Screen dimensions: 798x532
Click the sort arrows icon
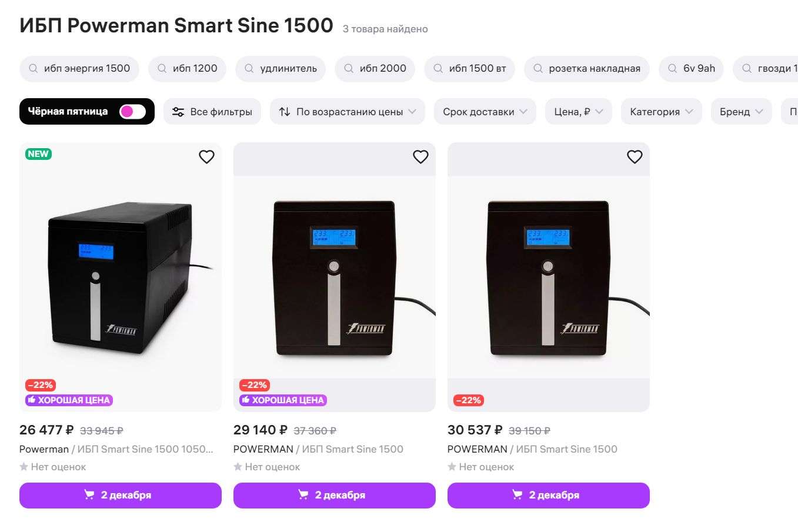pyautogui.click(x=285, y=112)
